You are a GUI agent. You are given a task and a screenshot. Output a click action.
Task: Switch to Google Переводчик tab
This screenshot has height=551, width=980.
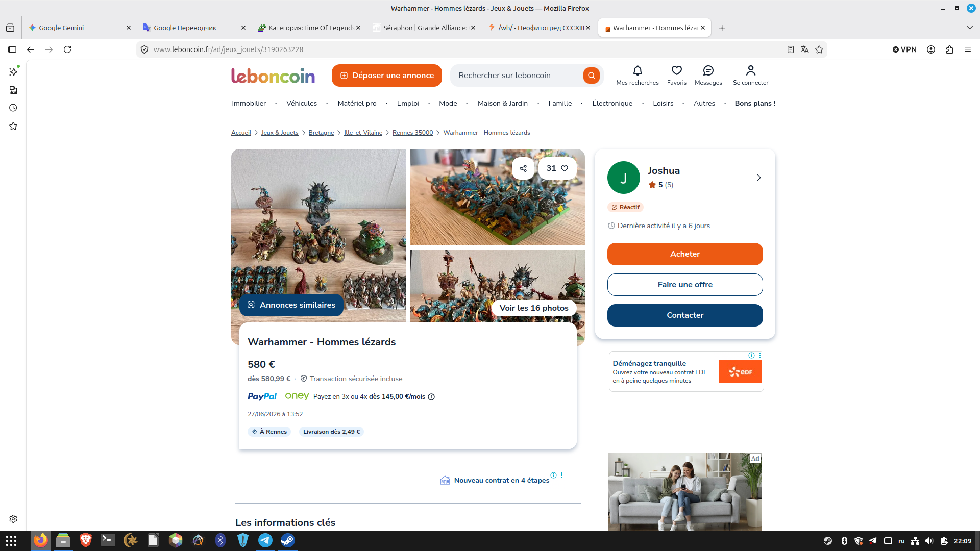tap(193, 28)
